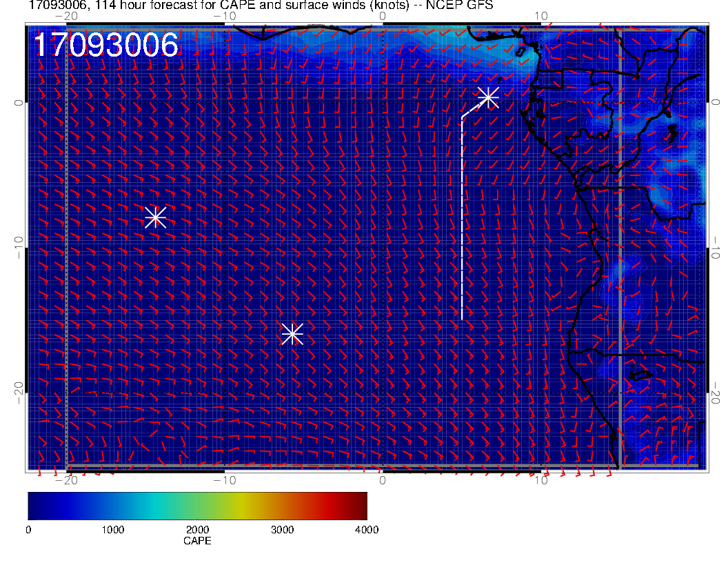
Task: Click the 3000 tick label on the colorbar
Action: point(282,529)
